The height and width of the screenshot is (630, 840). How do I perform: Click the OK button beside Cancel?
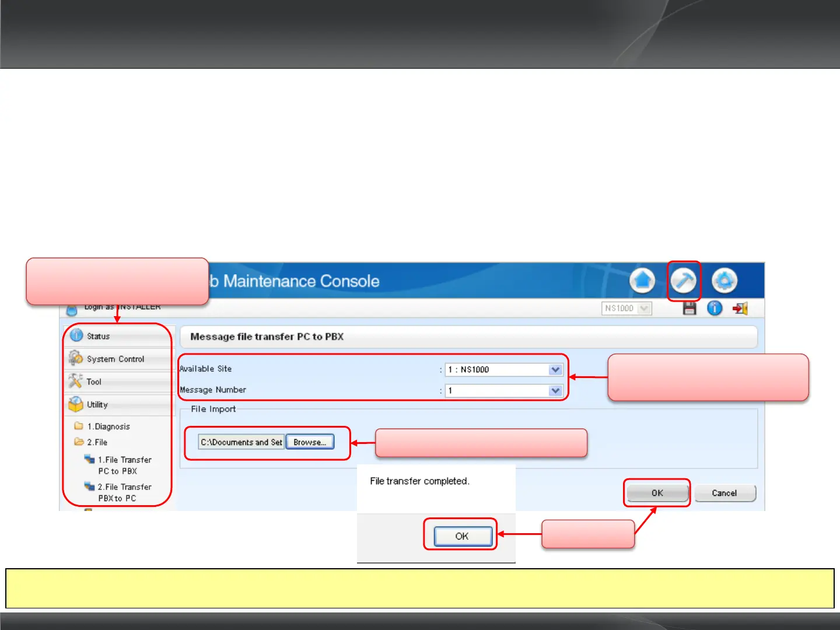click(x=657, y=493)
